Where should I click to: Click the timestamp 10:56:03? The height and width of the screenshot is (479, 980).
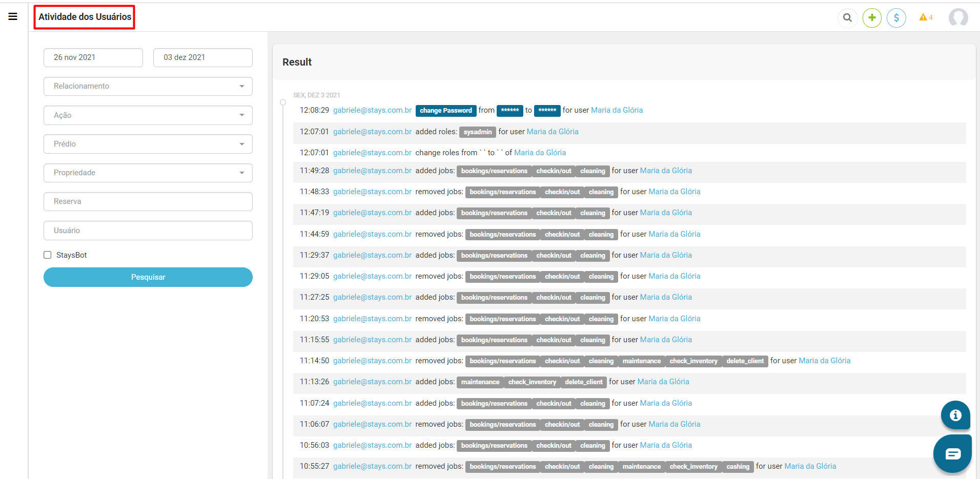tap(315, 445)
